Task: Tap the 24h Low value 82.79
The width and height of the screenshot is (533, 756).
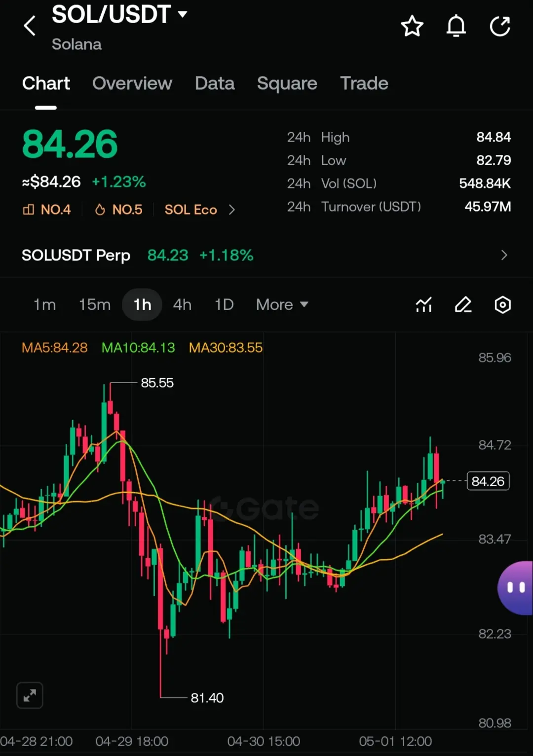Action: pyautogui.click(x=494, y=160)
